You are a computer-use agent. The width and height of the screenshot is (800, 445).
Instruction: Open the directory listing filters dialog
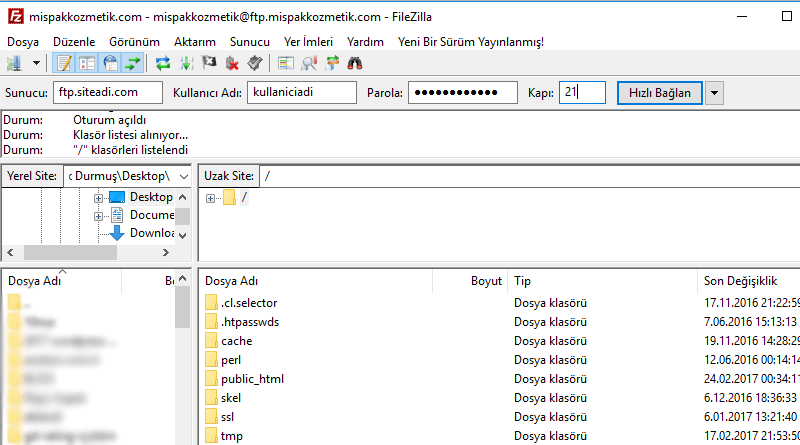(x=286, y=63)
